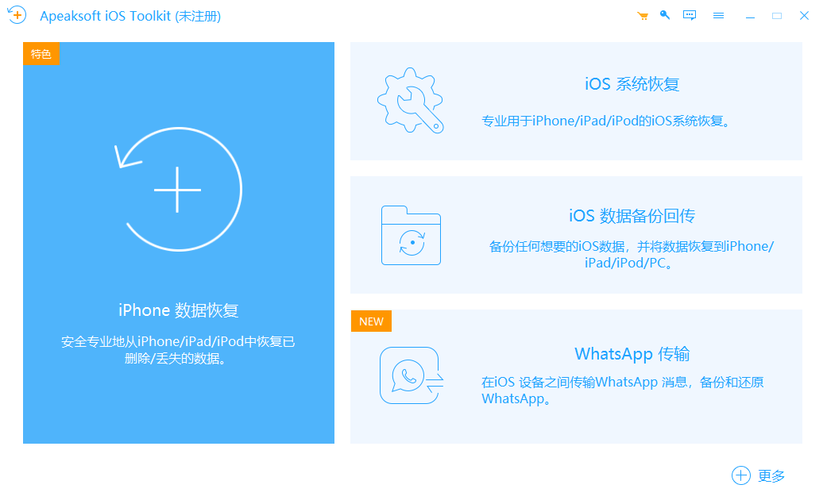The width and height of the screenshot is (827, 504).
Task: Open iPhone 数据恢复 title
Action: pos(178,310)
